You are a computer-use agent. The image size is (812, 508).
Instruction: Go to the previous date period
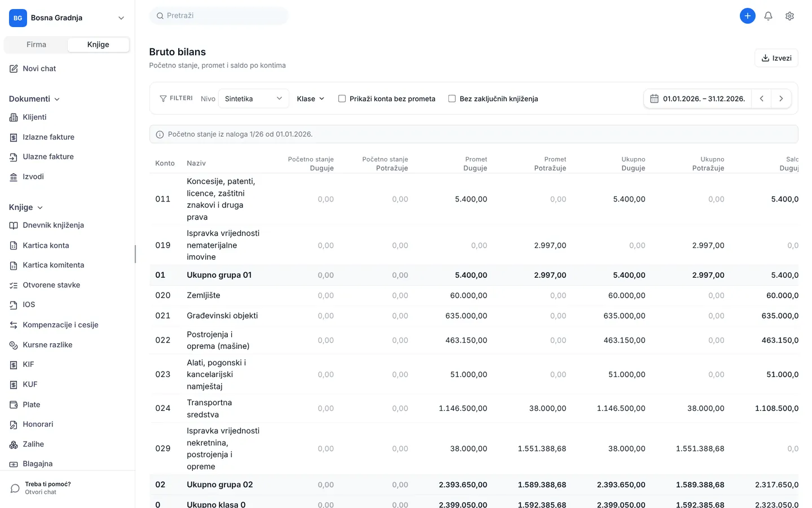[x=761, y=99]
